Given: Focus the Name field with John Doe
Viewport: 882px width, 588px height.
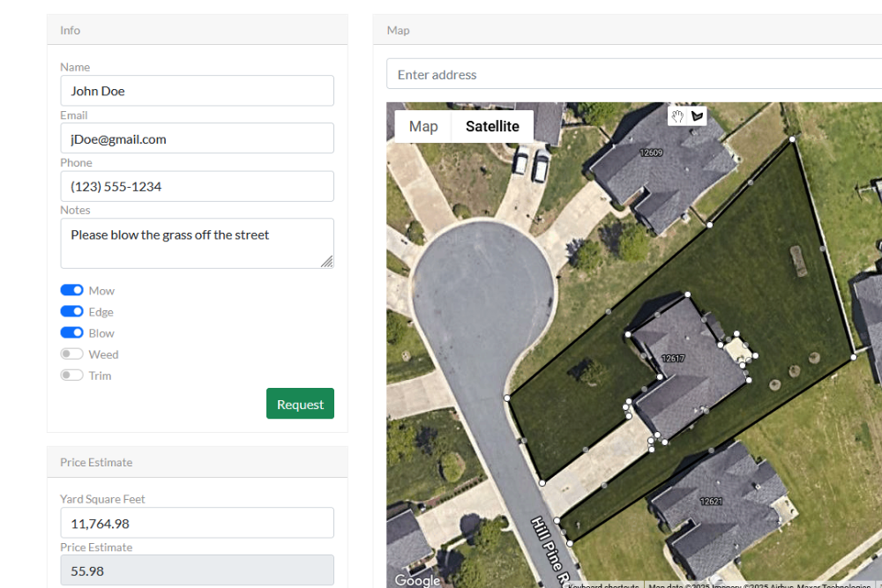Looking at the screenshot, I should (x=197, y=91).
